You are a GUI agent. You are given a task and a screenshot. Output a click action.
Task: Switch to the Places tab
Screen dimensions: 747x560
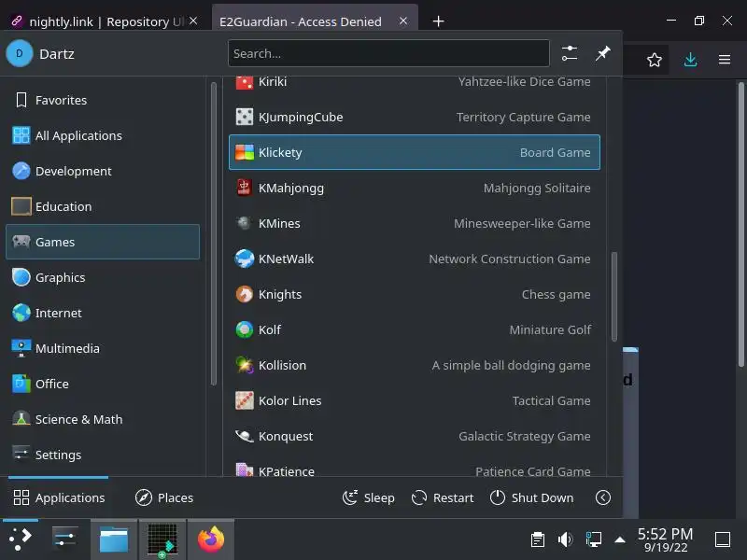[164, 497]
